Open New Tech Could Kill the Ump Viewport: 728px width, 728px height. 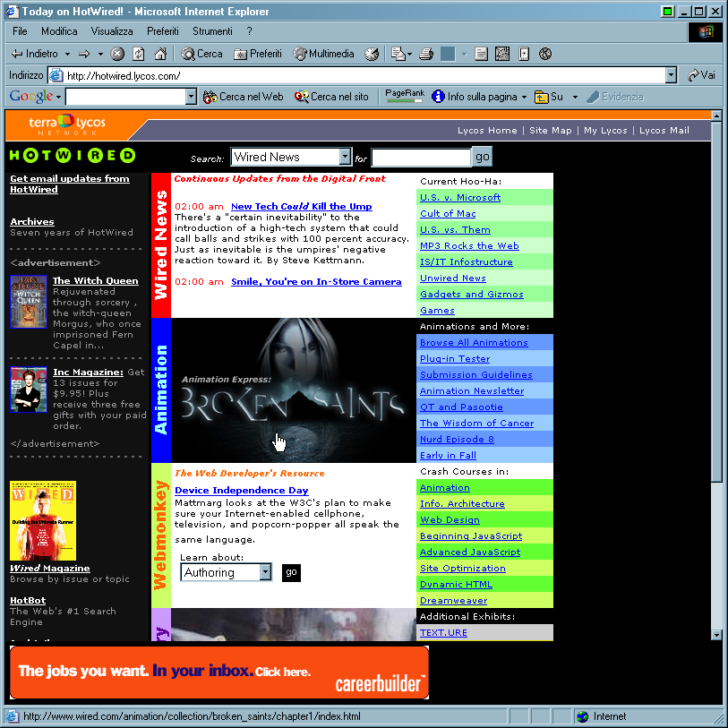(302, 206)
